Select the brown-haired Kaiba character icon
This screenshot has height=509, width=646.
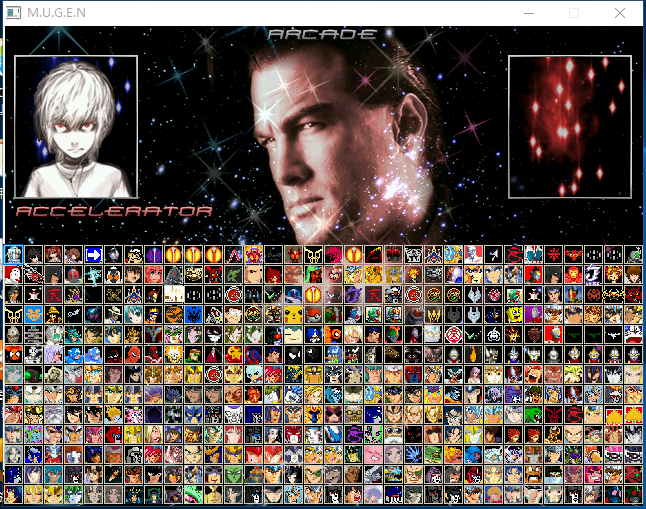tap(633, 275)
